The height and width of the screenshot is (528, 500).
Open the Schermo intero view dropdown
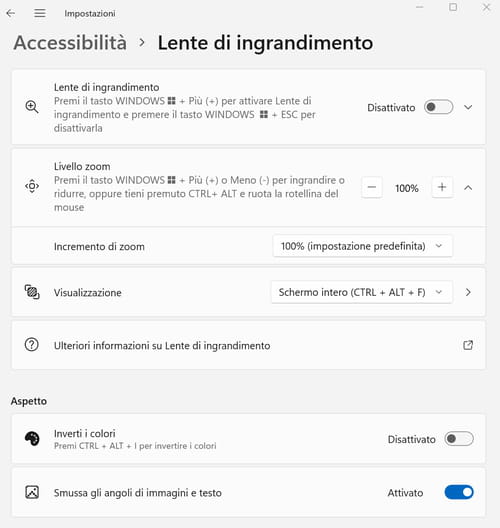(362, 292)
